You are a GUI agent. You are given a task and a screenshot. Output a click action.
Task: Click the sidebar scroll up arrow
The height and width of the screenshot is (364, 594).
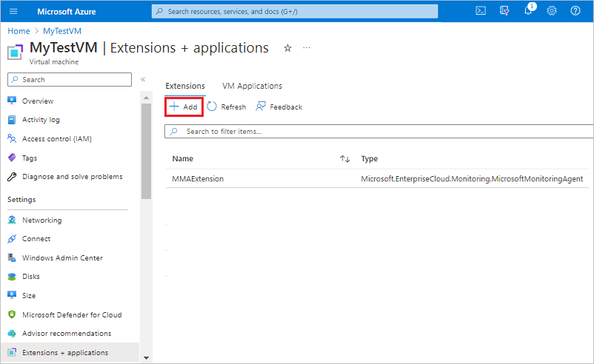coord(146,98)
